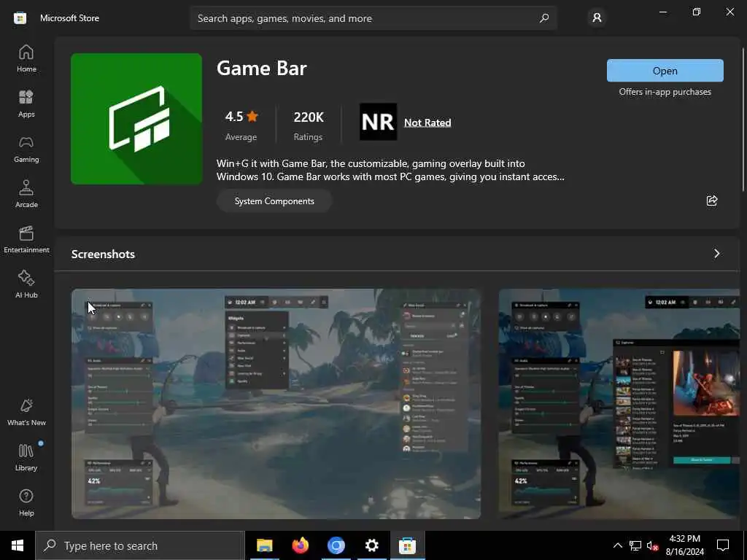The width and height of the screenshot is (747, 560).
Task: Open the Arcade section in sidebar
Action: (26, 194)
